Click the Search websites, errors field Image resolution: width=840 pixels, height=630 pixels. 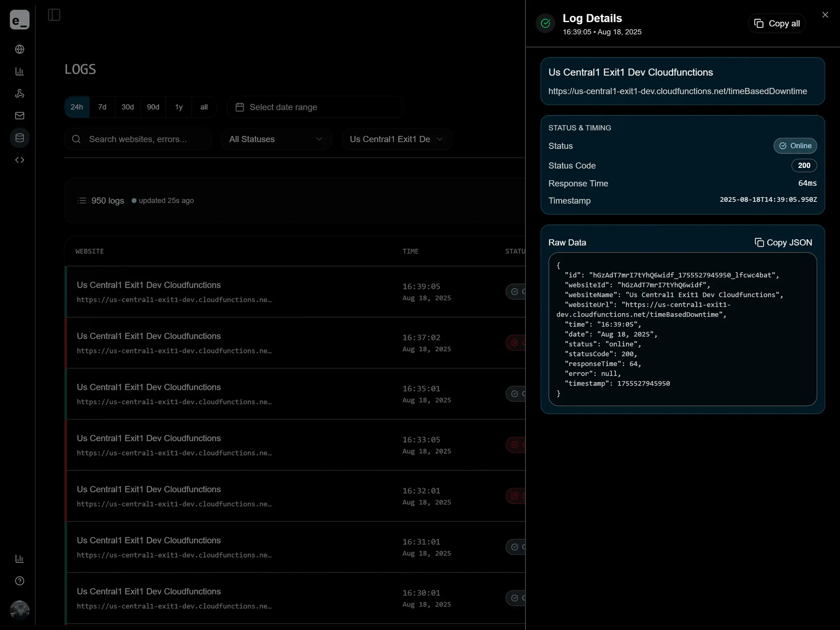click(x=138, y=139)
